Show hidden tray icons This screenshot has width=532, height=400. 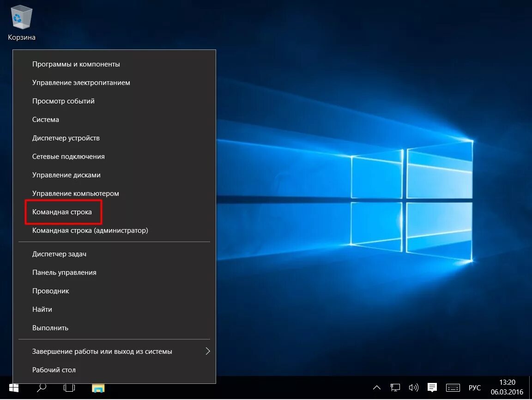[x=376, y=388]
